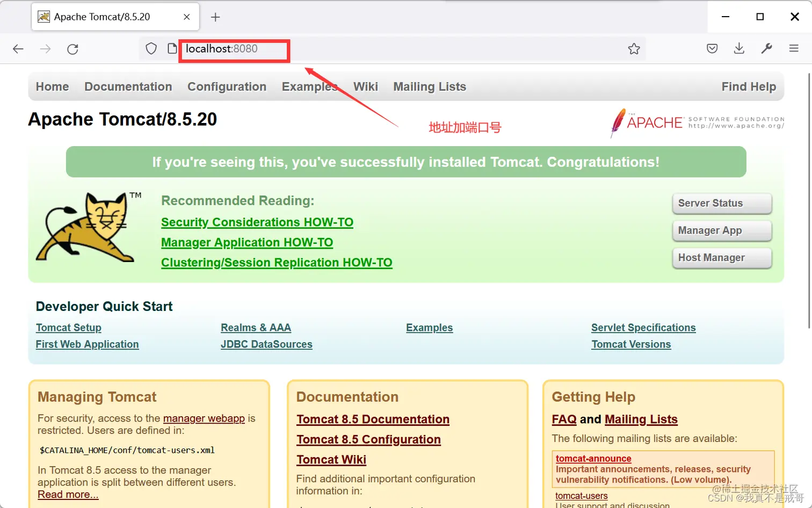The width and height of the screenshot is (812, 508).
Task: Select the Apache Tomcat/8.5.20 browser tab
Action: coord(115,17)
